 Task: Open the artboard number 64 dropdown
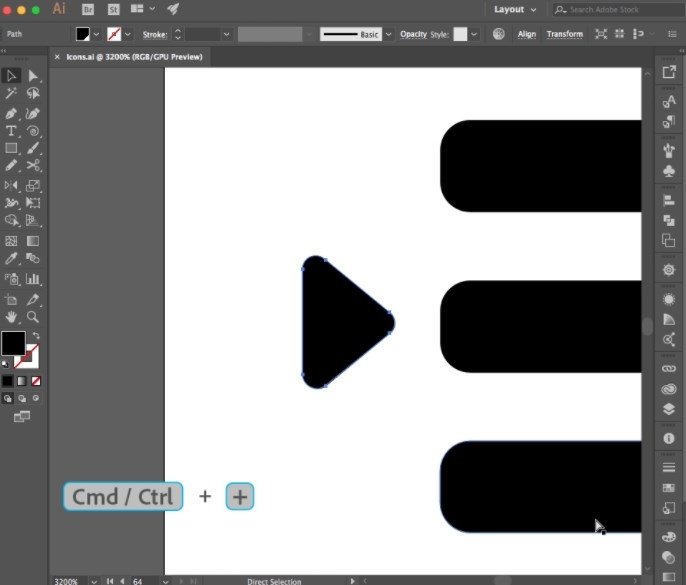pyautogui.click(x=165, y=581)
